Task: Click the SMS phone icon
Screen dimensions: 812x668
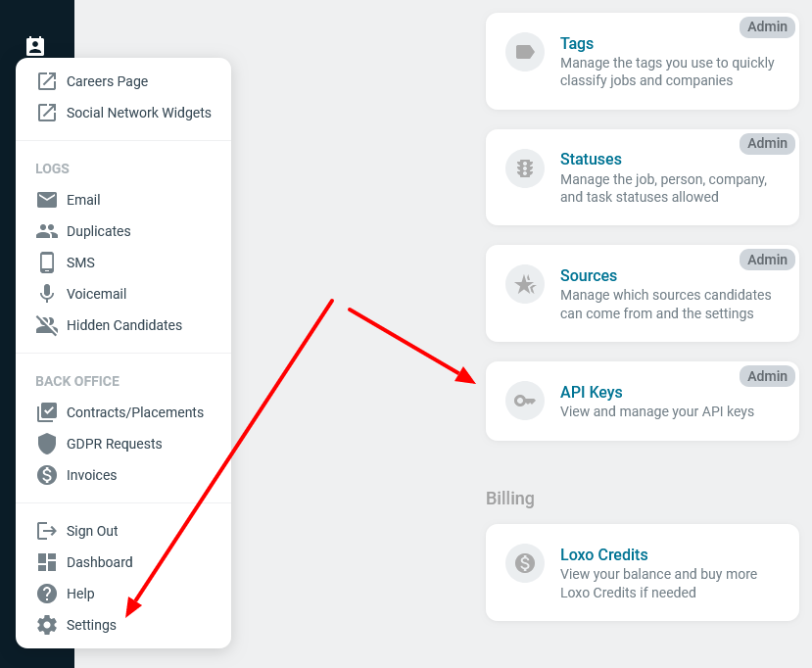Action: click(x=46, y=262)
